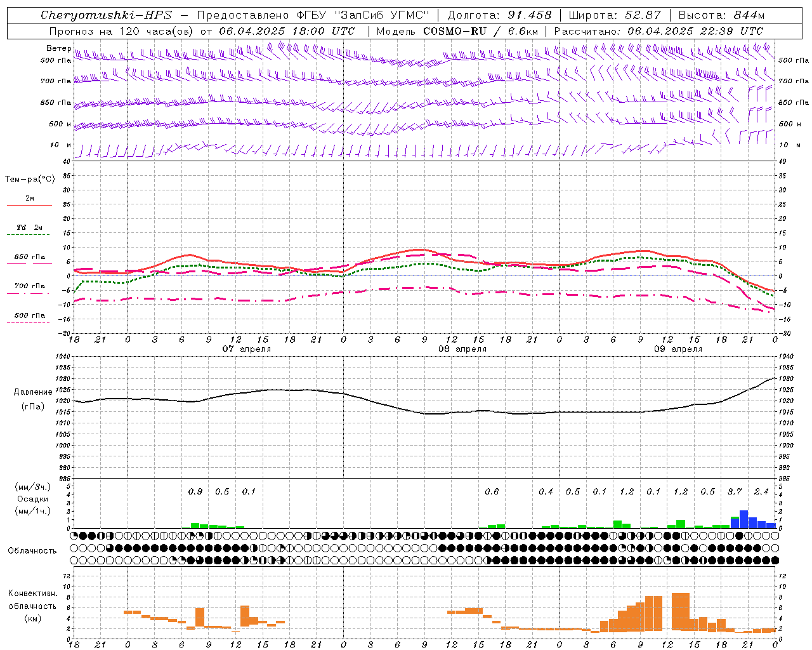
Task: Click the Облачность cloudiness label
Action: point(32,551)
